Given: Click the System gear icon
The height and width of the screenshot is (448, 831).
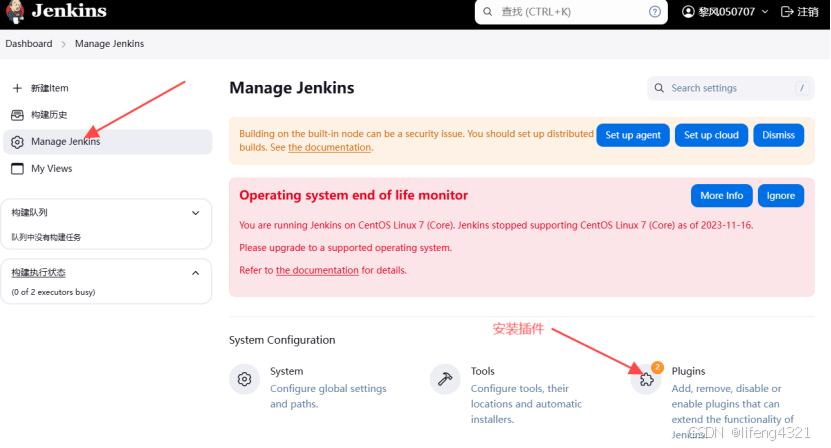Looking at the screenshot, I should click(x=244, y=379).
